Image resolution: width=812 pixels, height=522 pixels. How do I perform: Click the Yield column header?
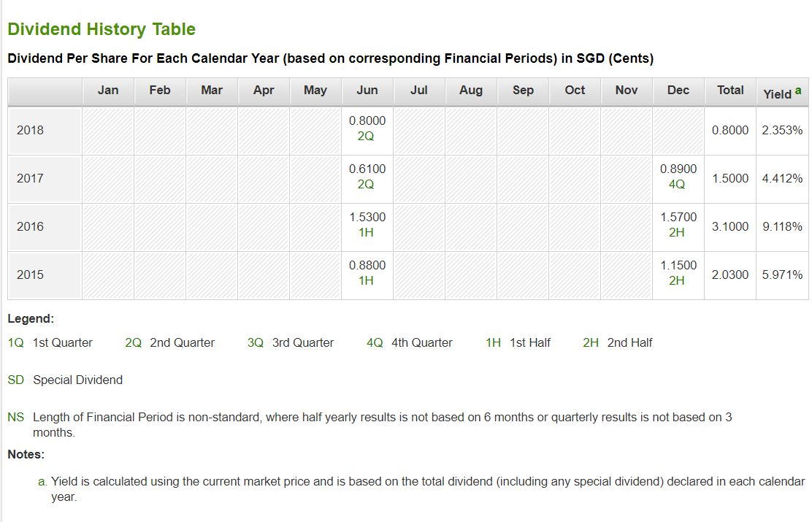pos(777,93)
